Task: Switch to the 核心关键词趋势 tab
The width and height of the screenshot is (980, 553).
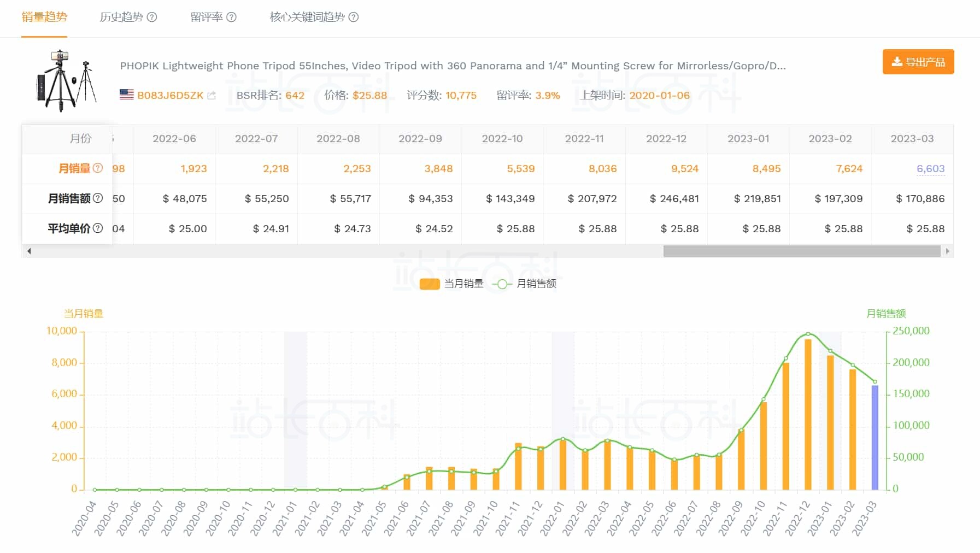Action: pyautogui.click(x=307, y=17)
